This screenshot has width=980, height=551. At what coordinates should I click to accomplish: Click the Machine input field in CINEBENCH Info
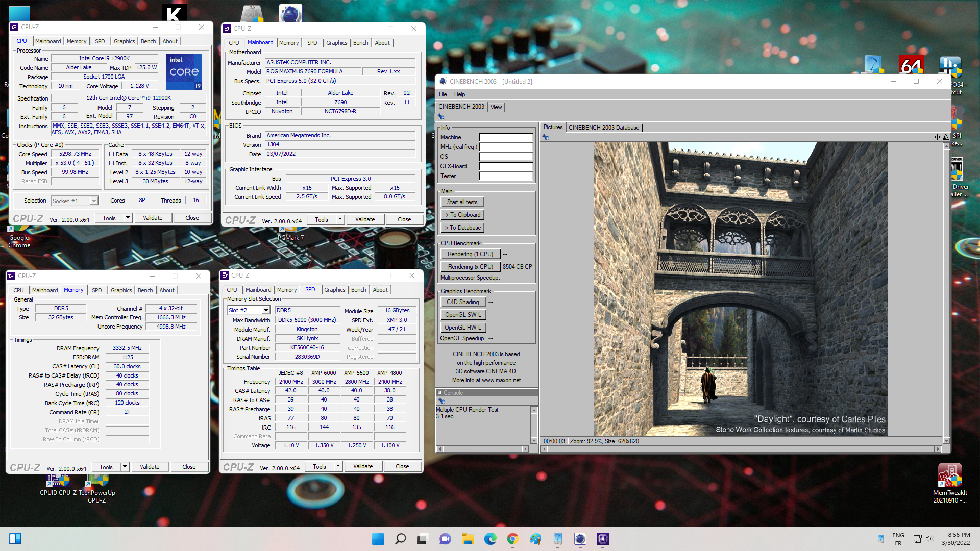[x=506, y=137]
